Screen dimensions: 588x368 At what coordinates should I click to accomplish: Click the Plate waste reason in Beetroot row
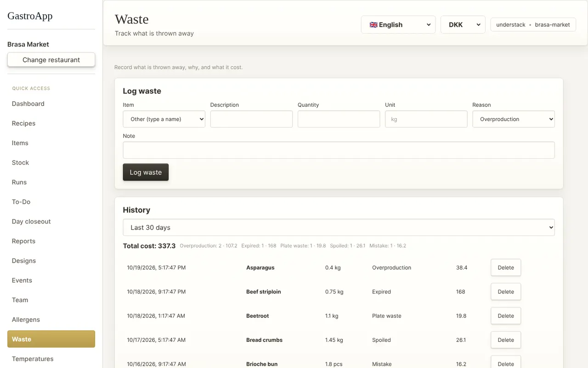(387, 316)
